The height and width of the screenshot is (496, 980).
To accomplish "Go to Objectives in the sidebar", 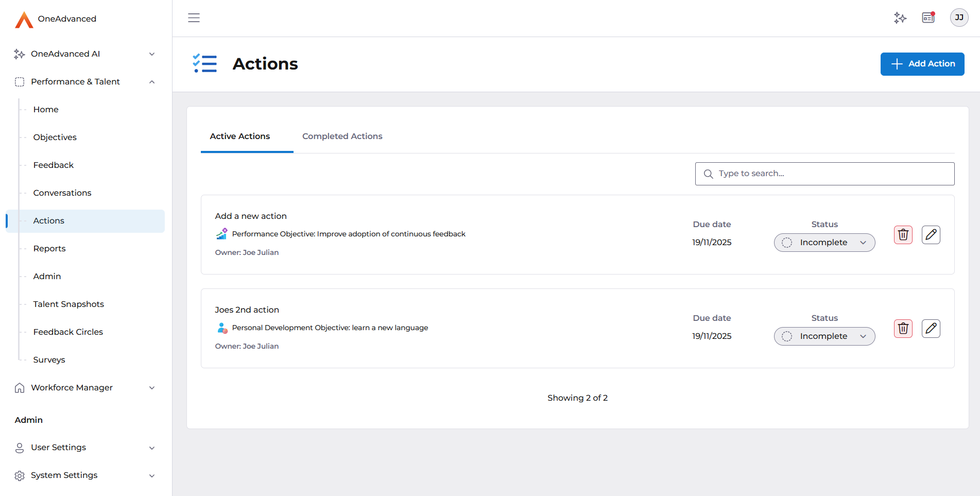I will coord(55,138).
